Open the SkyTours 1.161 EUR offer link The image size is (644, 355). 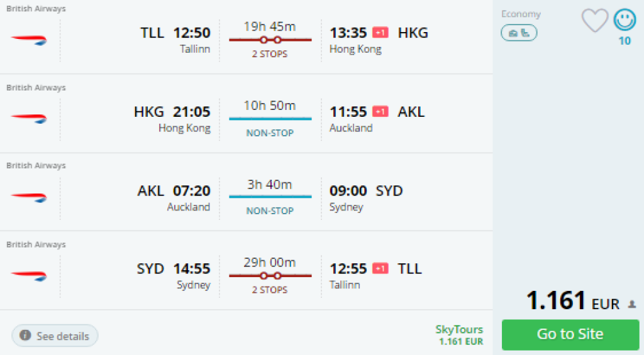pos(459,336)
